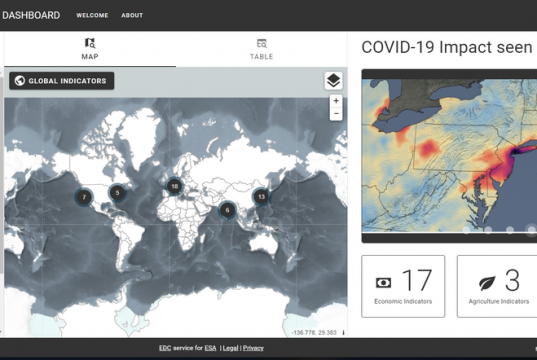Open the ABOUT menu item

click(x=132, y=15)
